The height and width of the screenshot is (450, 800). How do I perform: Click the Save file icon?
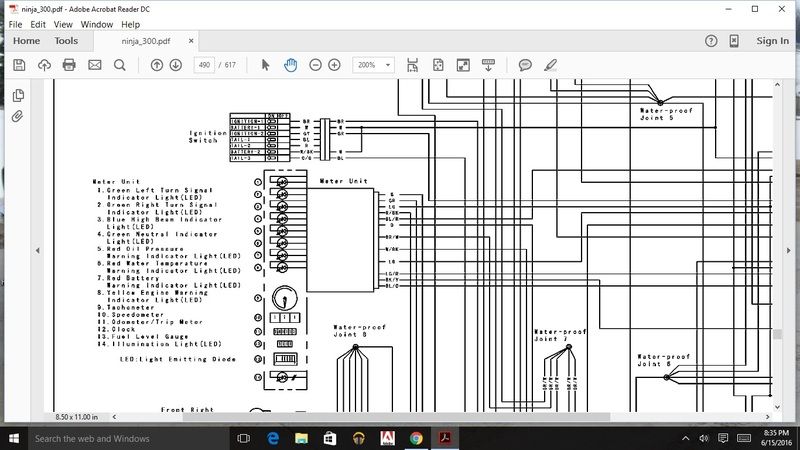[18, 65]
